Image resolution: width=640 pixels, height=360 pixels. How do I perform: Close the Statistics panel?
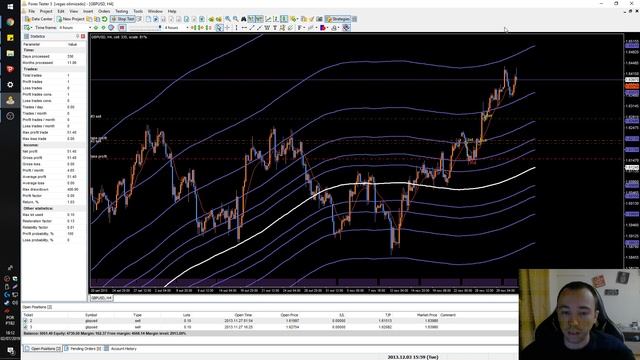(83, 36)
